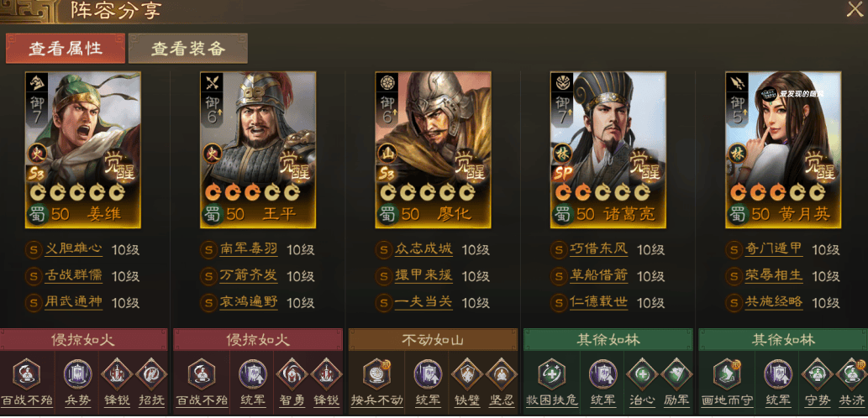
Task: Click the 奇门遁甲 skill link
Action: tap(773, 248)
